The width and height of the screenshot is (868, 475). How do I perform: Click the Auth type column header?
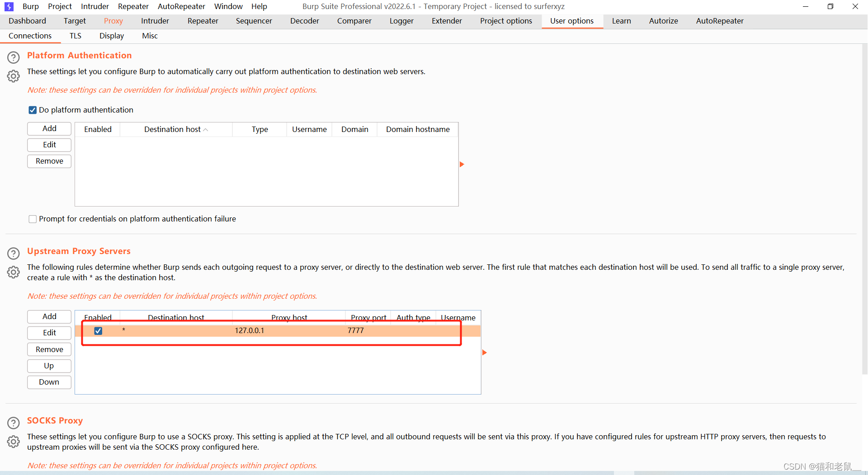413,317
